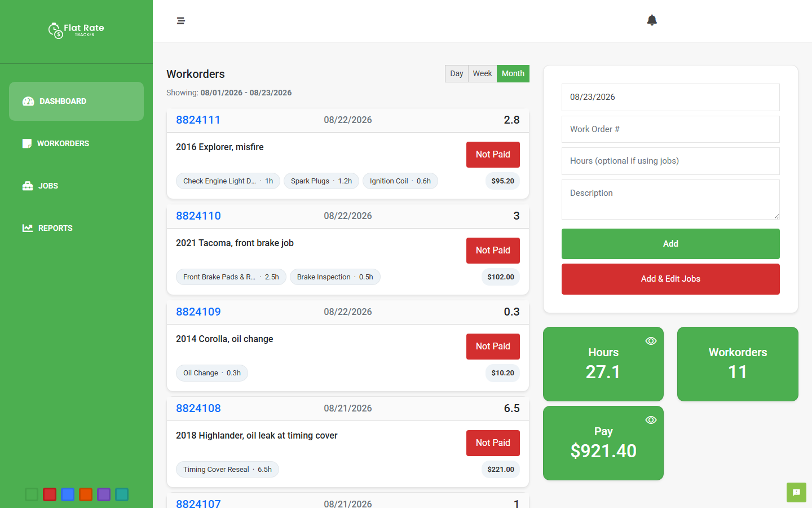Toggle Not Paid on 2021 Tacoma workorder
Screen dimensions: 812x508
point(493,251)
